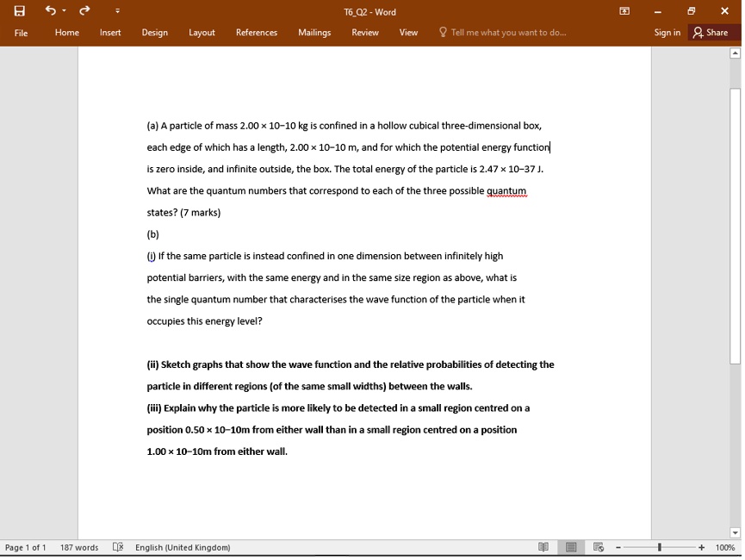Switch to Read Mode in the status bar

click(x=543, y=547)
